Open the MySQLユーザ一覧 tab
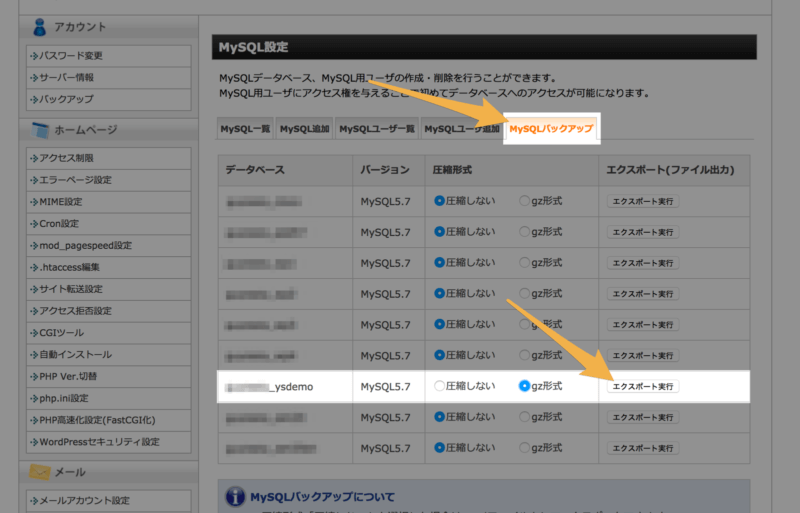The image size is (800, 513). tap(377, 130)
